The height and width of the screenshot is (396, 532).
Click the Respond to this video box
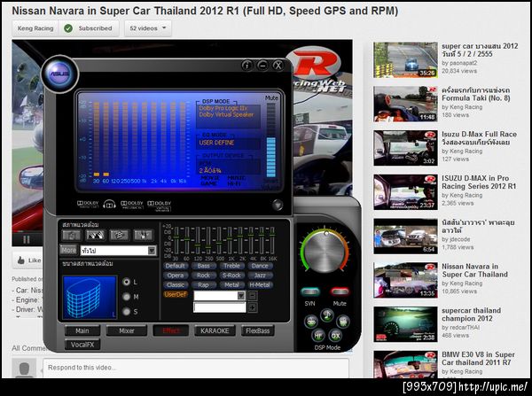coord(196,368)
